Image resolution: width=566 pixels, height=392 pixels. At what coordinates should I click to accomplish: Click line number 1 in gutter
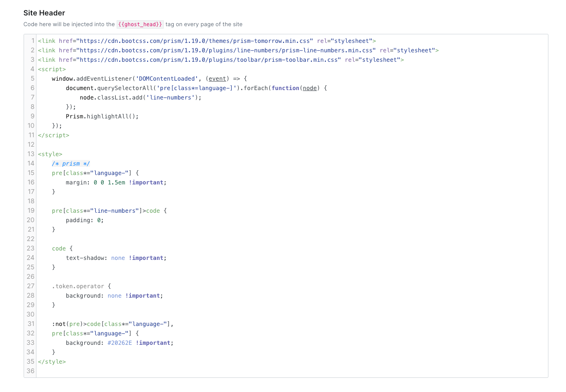click(33, 41)
